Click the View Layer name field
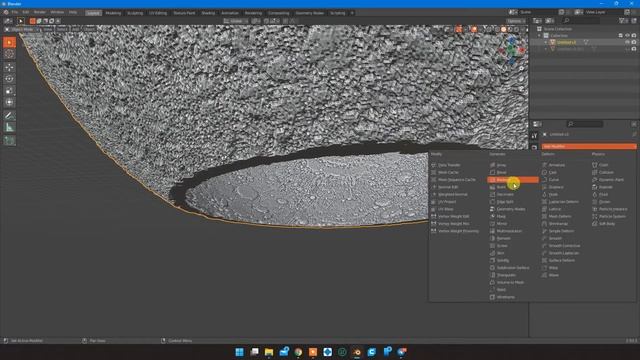The height and width of the screenshot is (360, 640). coord(600,12)
